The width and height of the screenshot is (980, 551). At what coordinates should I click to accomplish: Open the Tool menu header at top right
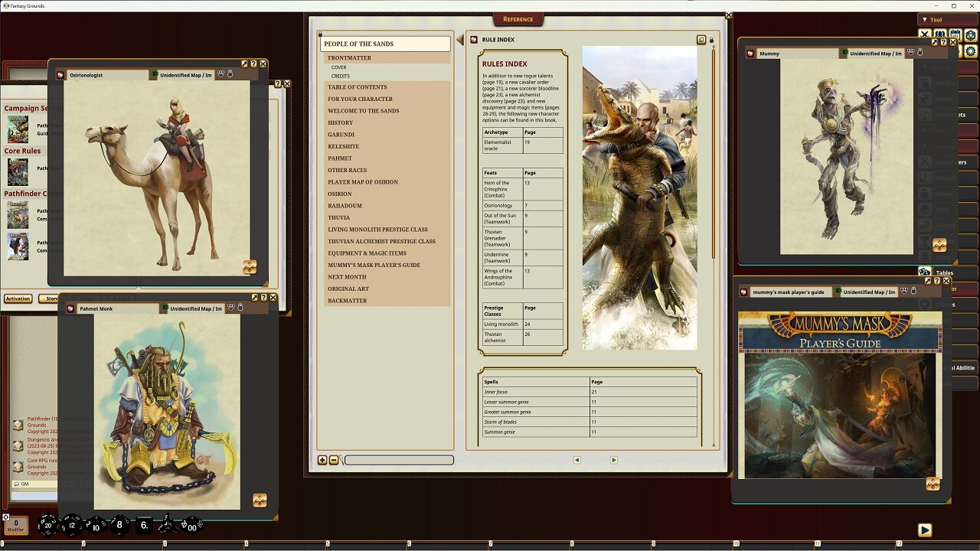click(x=936, y=20)
